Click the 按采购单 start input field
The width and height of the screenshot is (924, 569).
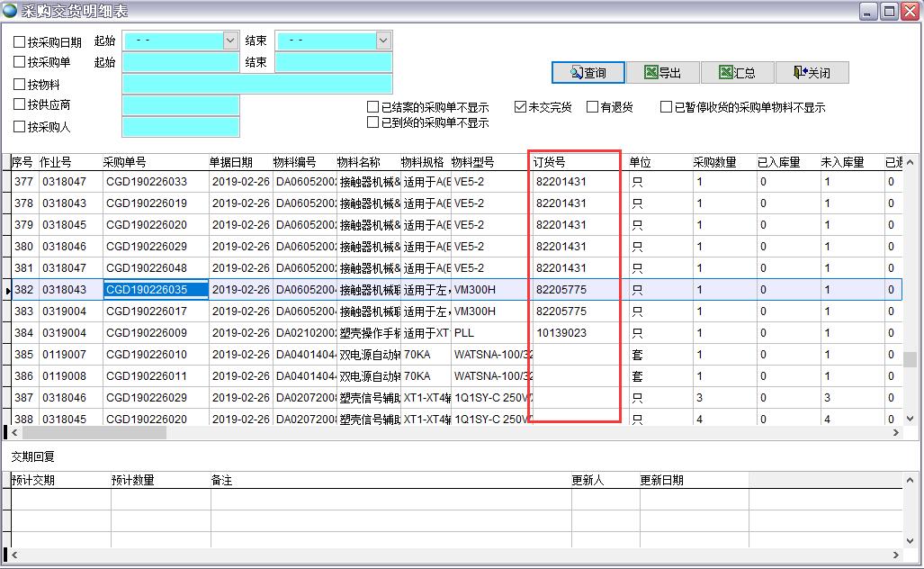[x=180, y=62]
